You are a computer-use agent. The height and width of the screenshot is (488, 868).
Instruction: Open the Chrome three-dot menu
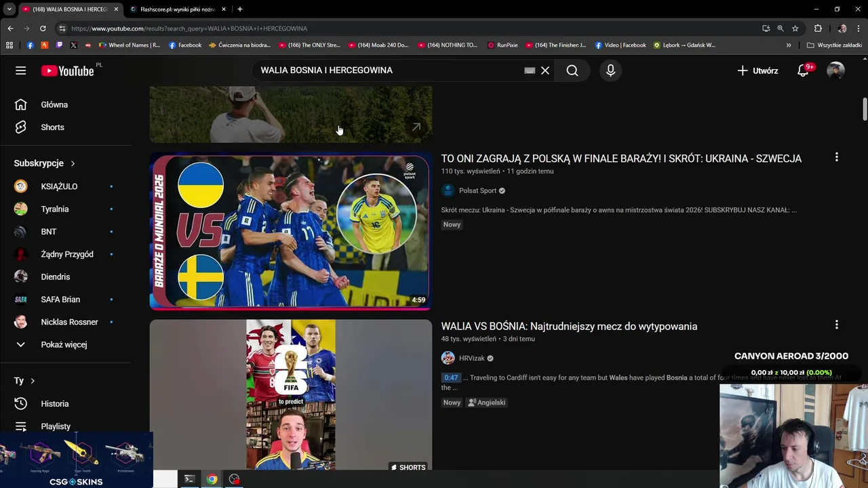click(859, 28)
